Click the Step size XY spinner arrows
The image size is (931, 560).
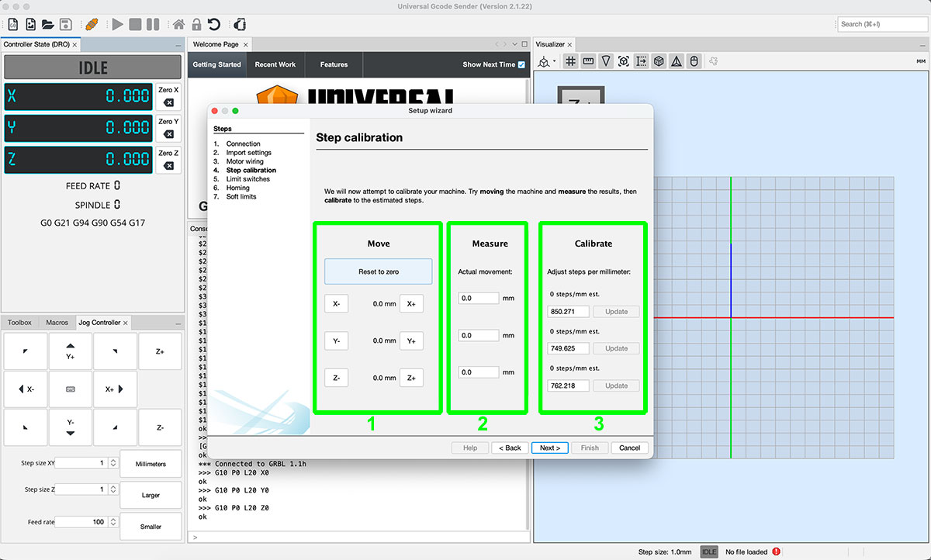click(x=113, y=463)
